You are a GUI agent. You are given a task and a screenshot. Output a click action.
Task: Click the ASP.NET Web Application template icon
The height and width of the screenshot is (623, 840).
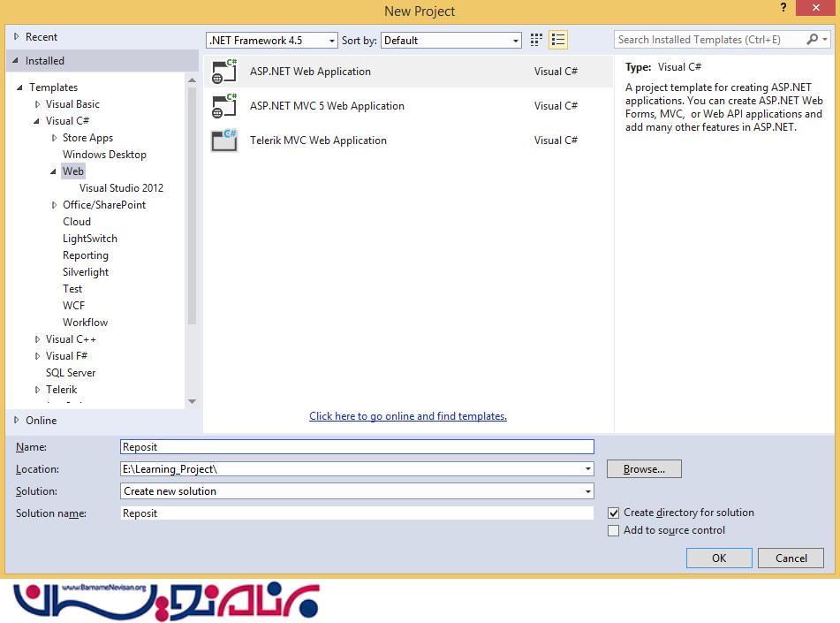click(x=224, y=72)
